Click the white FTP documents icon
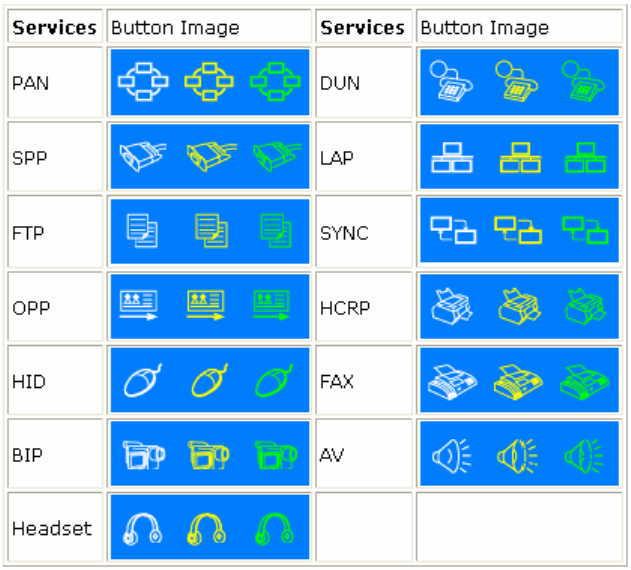Screen dimensions: 631x570 point(141,230)
